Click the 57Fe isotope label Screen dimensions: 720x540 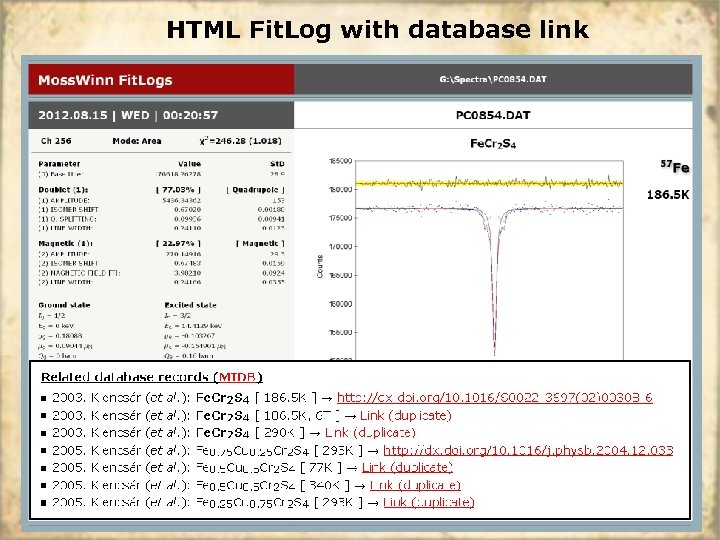coord(675,166)
